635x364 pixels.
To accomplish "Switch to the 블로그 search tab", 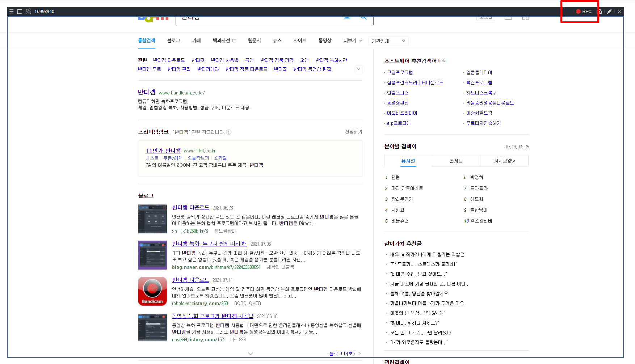I will pyautogui.click(x=174, y=41).
